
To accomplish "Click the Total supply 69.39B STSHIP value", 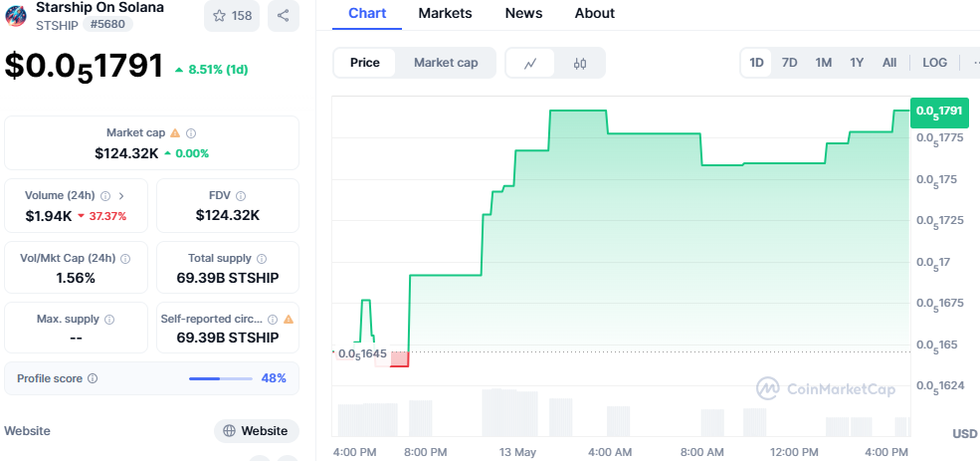I will point(228,279).
